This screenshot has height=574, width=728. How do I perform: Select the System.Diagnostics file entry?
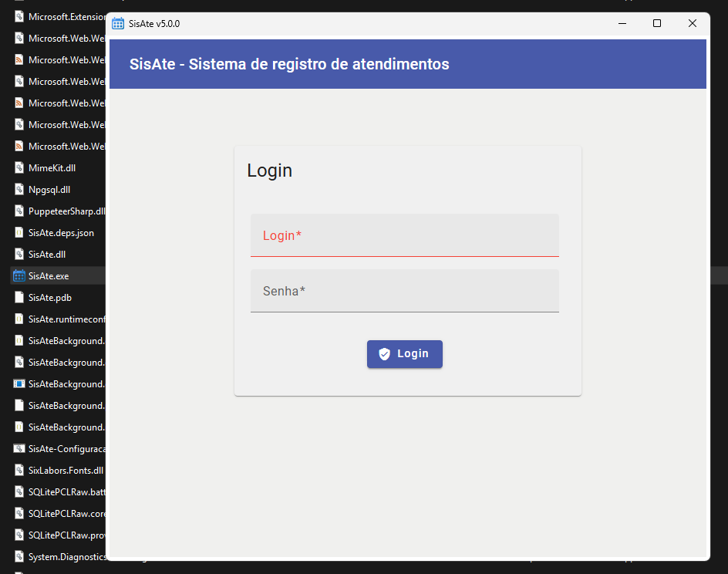[x=66, y=556]
